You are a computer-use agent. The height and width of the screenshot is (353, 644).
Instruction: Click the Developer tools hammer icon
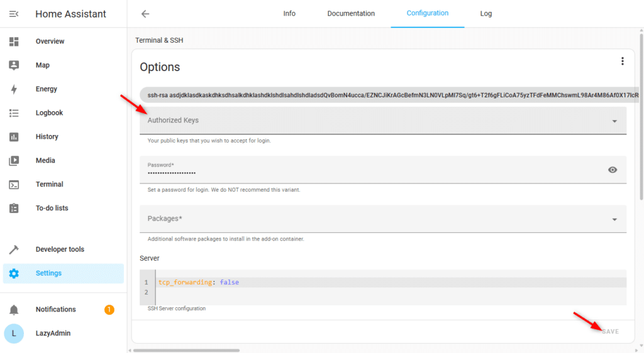[14, 249]
